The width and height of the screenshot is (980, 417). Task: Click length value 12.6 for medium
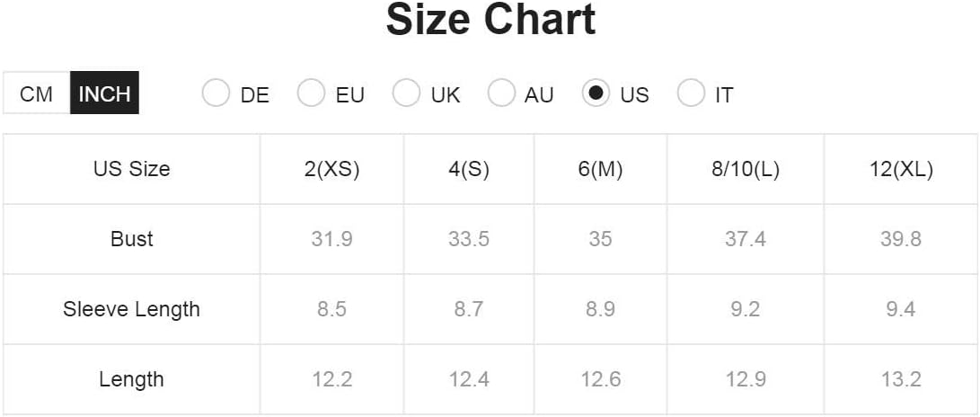tap(600, 379)
